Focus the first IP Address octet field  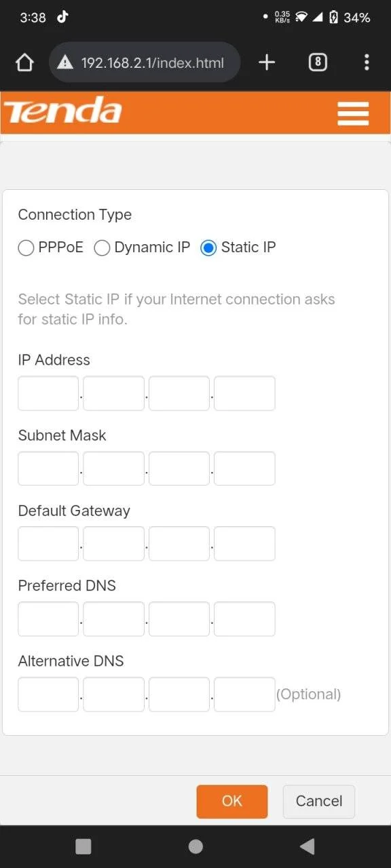point(48,393)
